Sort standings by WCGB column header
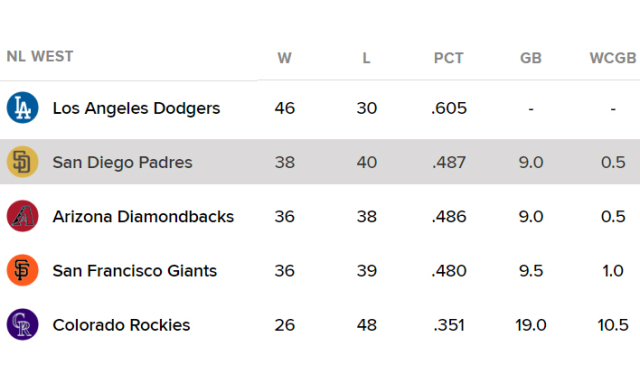The width and height of the screenshot is (640, 384). point(613,58)
